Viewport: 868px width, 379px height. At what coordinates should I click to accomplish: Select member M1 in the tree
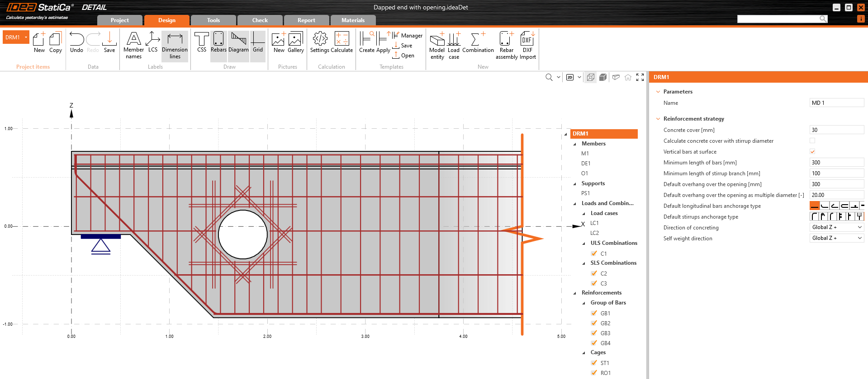(x=585, y=154)
